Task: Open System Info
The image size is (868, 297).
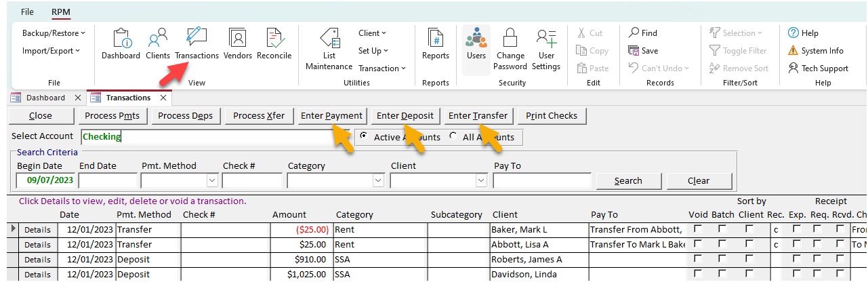Action: click(816, 50)
